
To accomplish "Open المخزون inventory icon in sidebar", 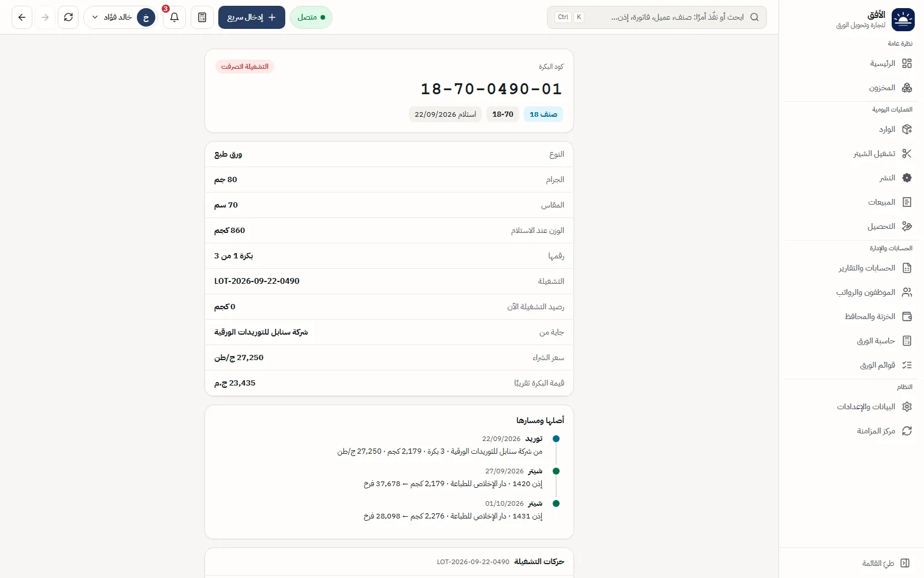I will [907, 88].
